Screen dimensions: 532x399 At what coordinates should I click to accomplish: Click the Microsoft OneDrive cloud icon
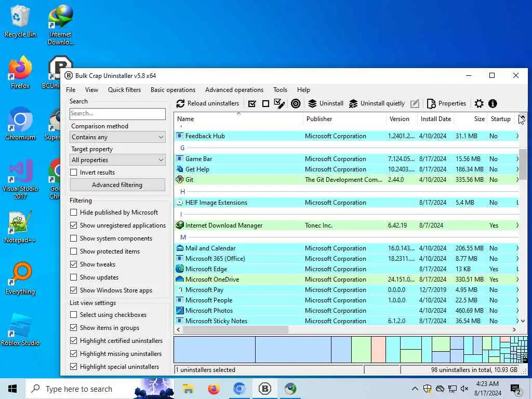[179, 279]
